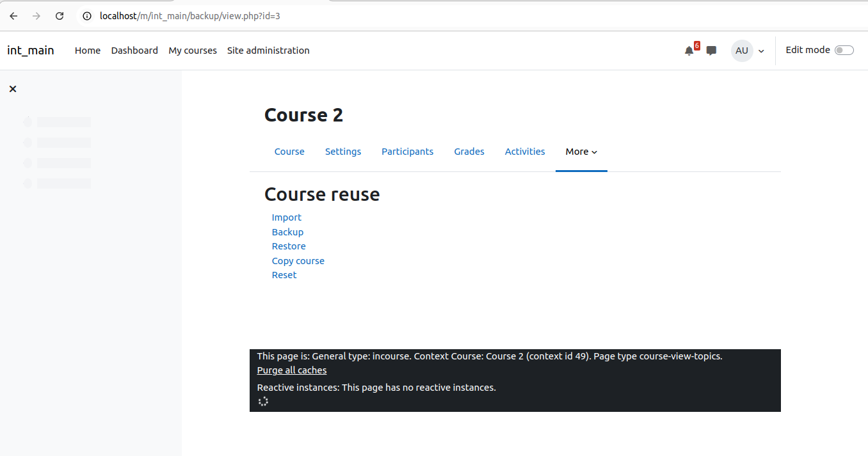Click the 'Reactive instances' footer text
Viewport: 868px width, 456px height.
[376, 388]
